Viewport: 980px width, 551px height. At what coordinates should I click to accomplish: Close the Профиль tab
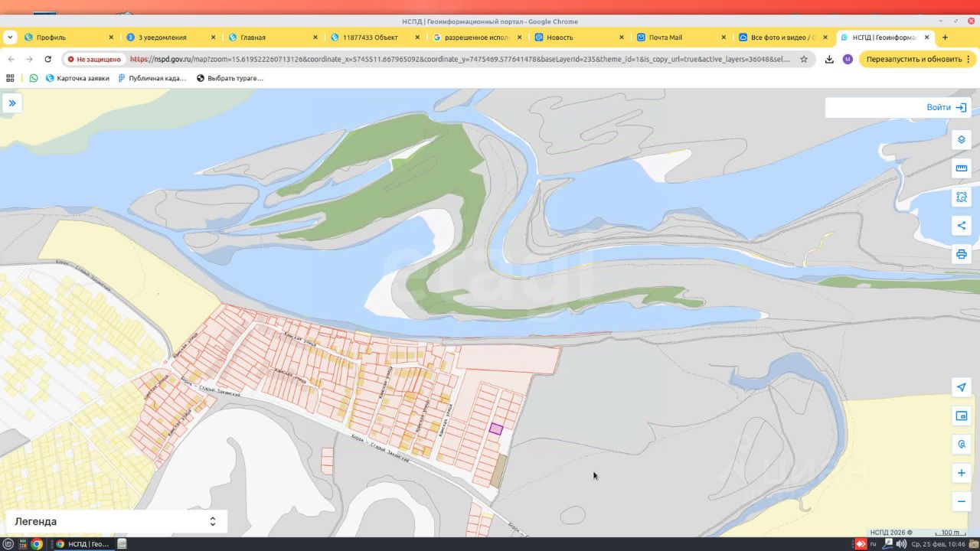point(111,37)
